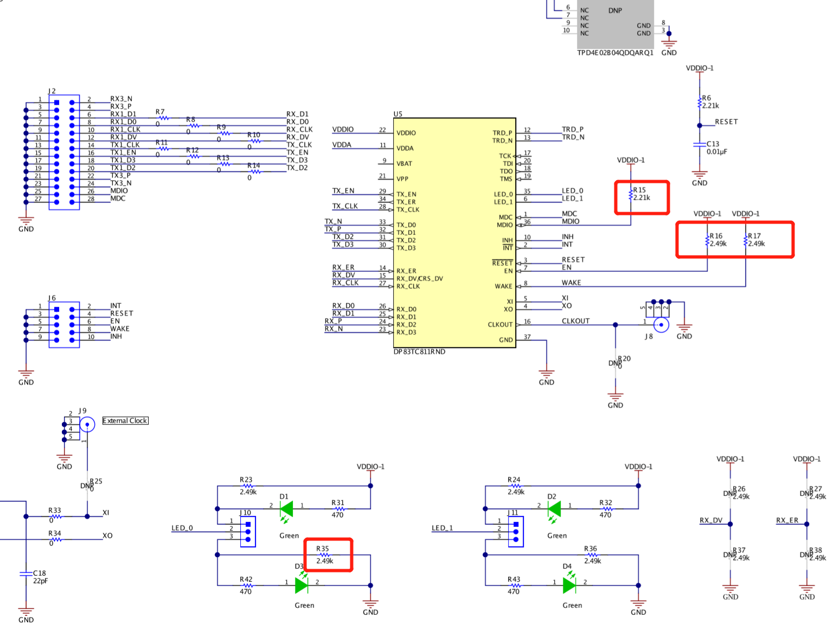
Task: Select the R7 zero-ohm resistor
Action: click(163, 118)
